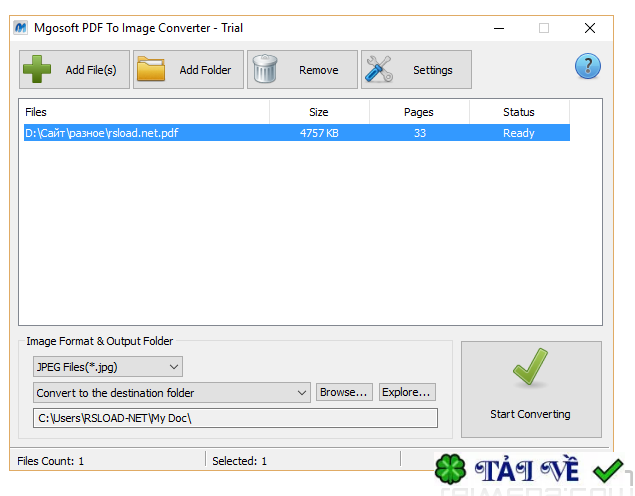This screenshot has height=496, width=635.
Task: Open help with the blue question mark icon
Action: click(x=588, y=66)
